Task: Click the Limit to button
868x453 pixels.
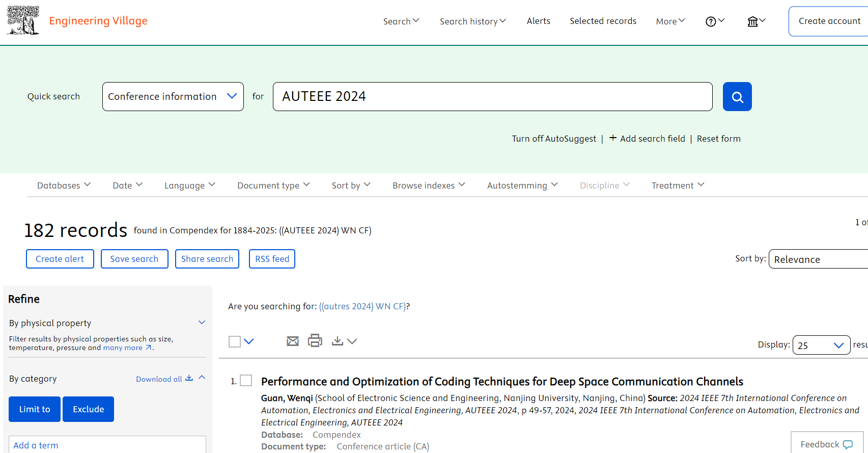Action: (35, 409)
